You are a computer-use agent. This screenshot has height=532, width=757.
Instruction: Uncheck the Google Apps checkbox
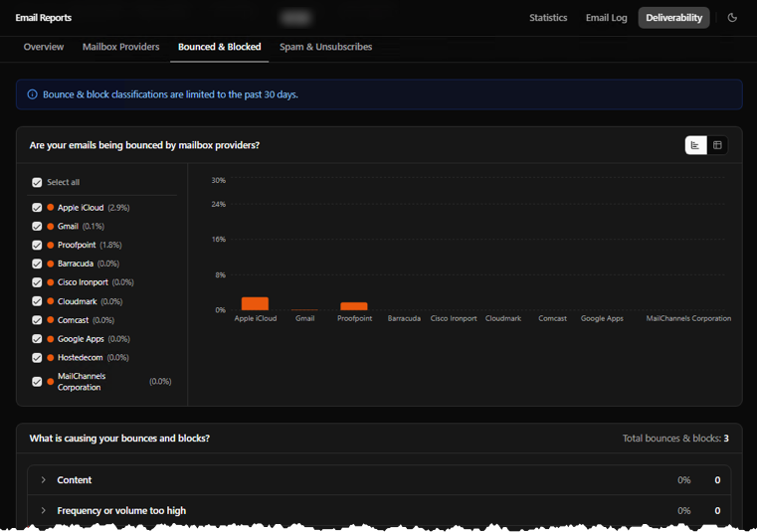(37, 339)
